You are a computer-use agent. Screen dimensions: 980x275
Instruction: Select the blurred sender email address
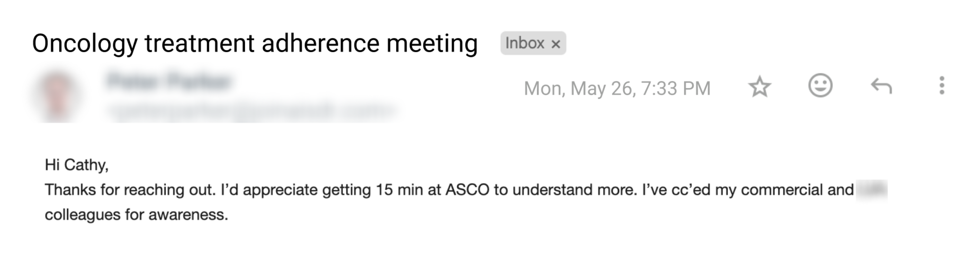point(251,110)
